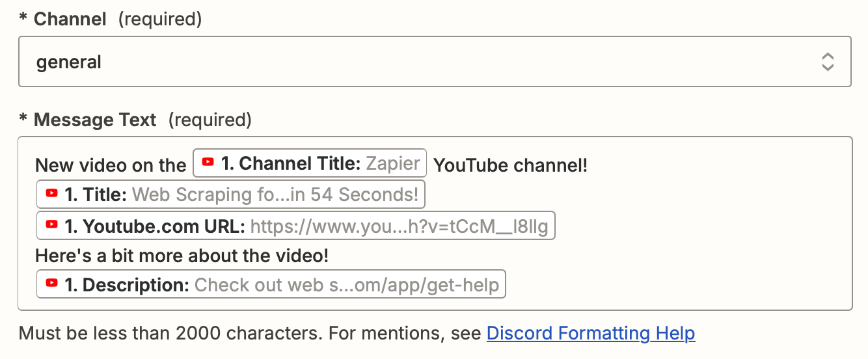This screenshot has width=868, height=359.
Task: Place cursor in "New video on the" text
Action: coord(111,165)
